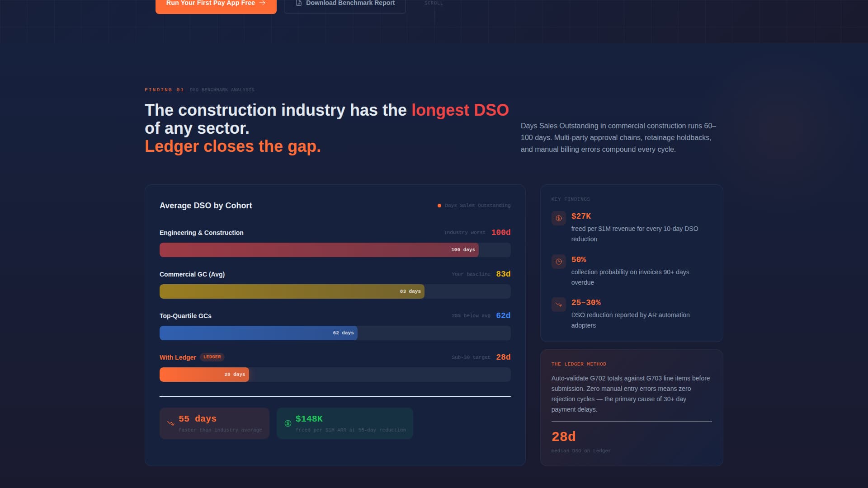Click the green dollar icon beside $148K
This screenshot has width=868, height=488.
[x=288, y=423]
